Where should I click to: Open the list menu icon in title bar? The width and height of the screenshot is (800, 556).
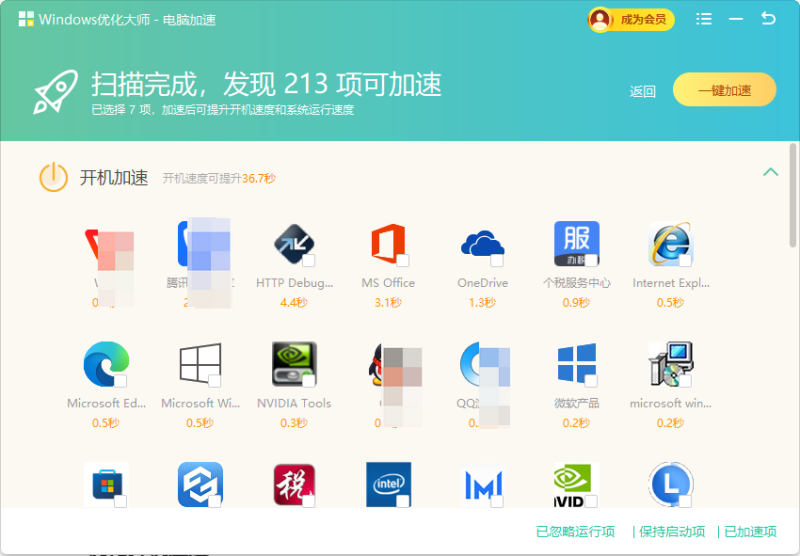tap(704, 19)
